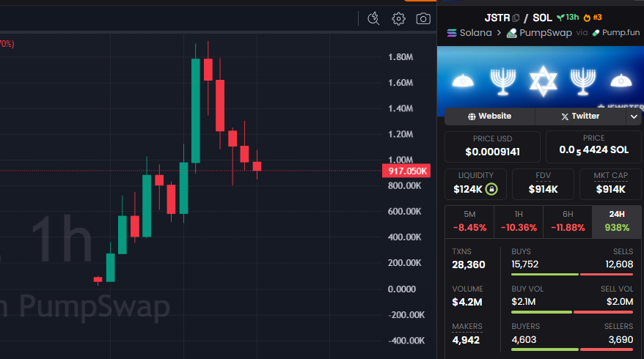Click the 1.80M price axis label
The width and height of the screenshot is (644, 359).
click(400, 57)
